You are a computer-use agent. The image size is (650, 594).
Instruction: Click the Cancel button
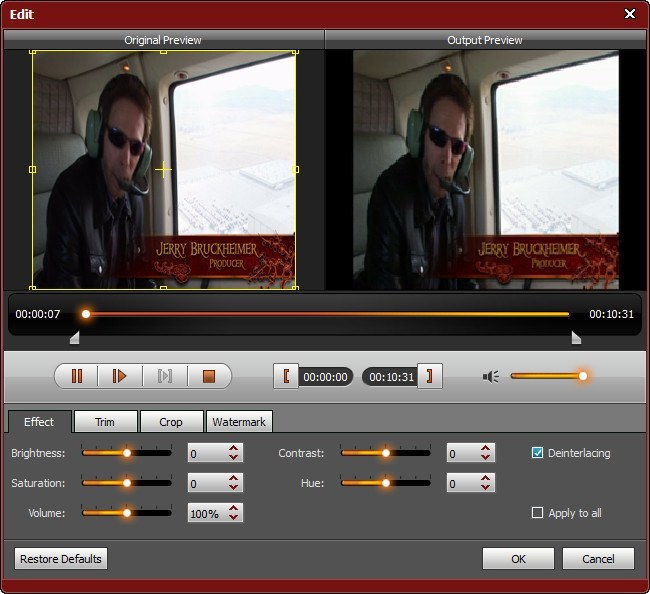598,559
